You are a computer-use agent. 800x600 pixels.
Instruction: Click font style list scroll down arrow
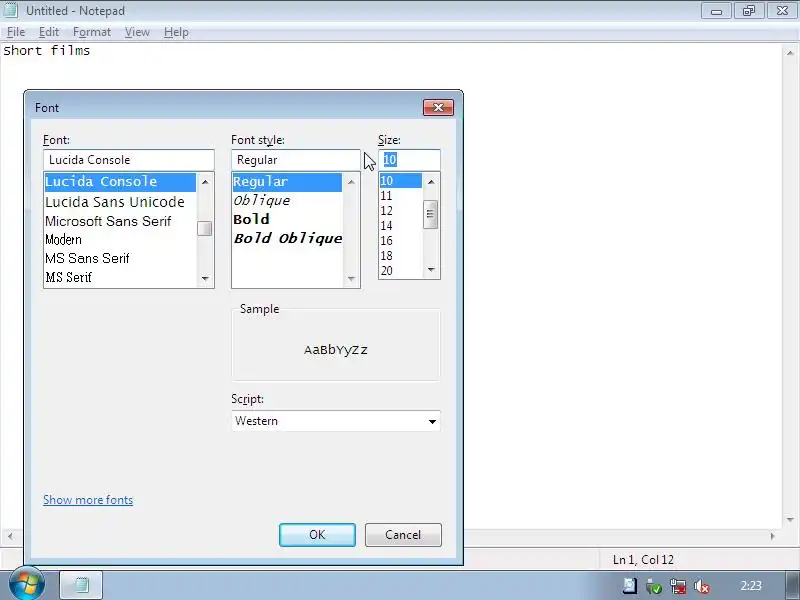point(351,279)
